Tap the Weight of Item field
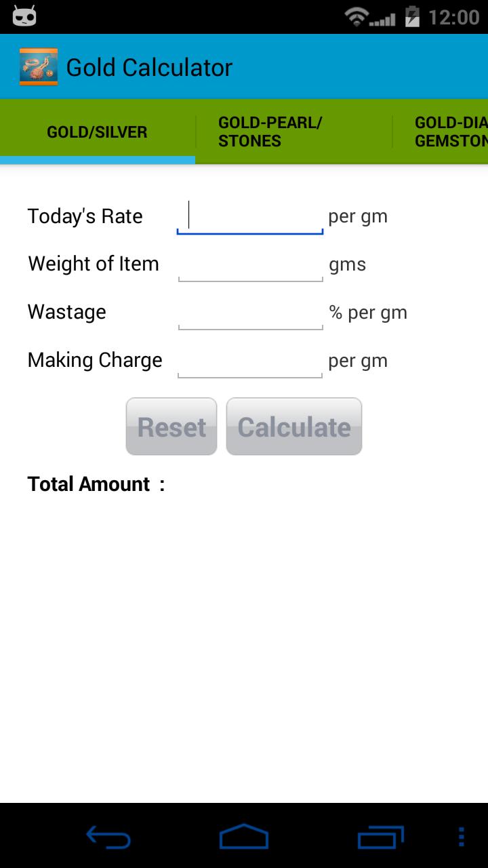Viewport: 488px width, 868px height. pyautogui.click(x=250, y=264)
